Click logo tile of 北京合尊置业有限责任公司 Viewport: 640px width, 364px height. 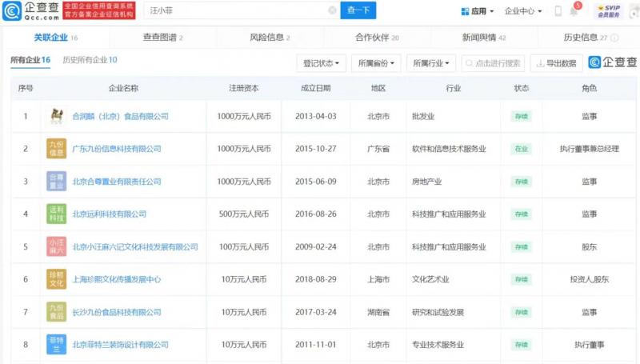pos(56,181)
